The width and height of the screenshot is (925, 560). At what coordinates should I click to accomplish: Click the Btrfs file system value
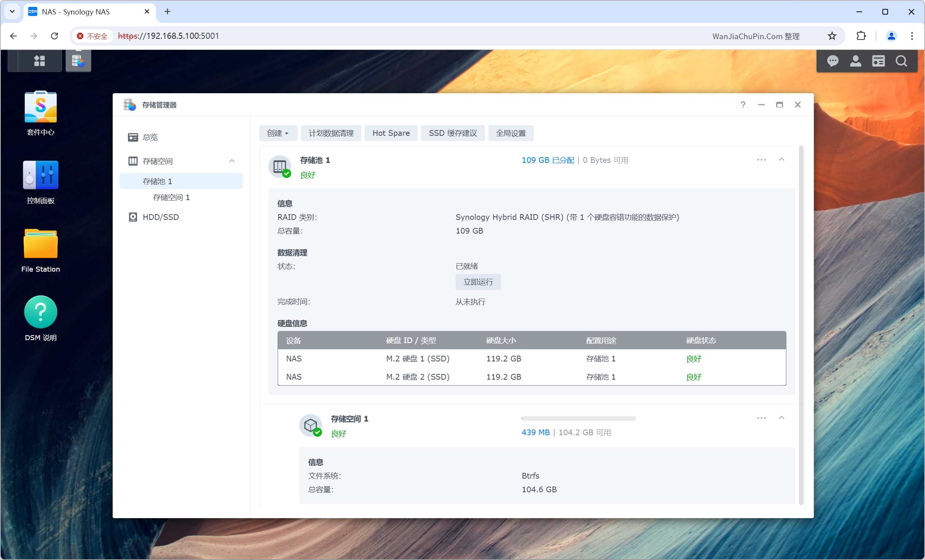point(530,476)
